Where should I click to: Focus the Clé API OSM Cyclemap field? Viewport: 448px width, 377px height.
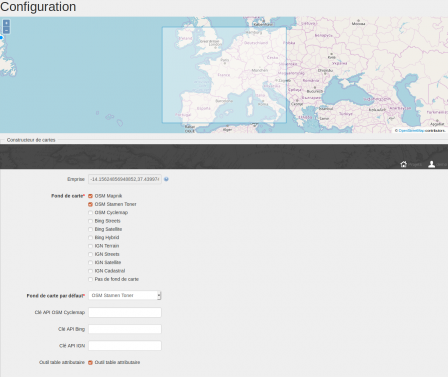pyautogui.click(x=125, y=312)
